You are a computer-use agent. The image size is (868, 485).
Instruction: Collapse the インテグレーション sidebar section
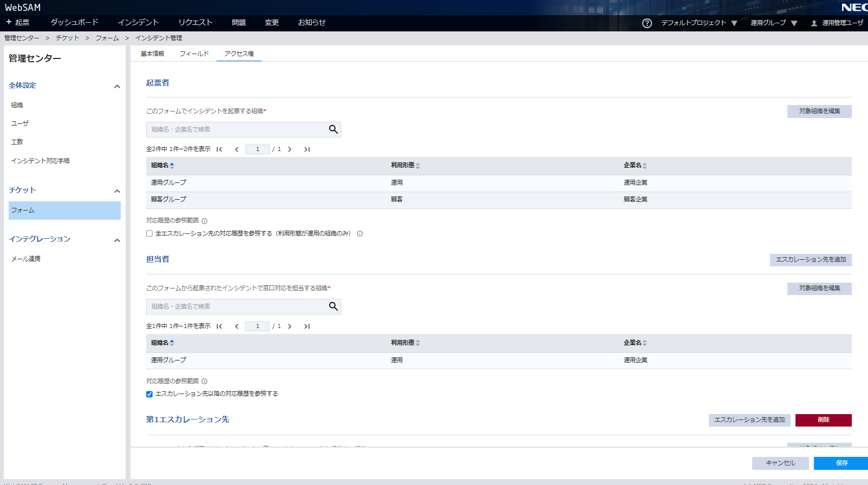[x=117, y=240]
